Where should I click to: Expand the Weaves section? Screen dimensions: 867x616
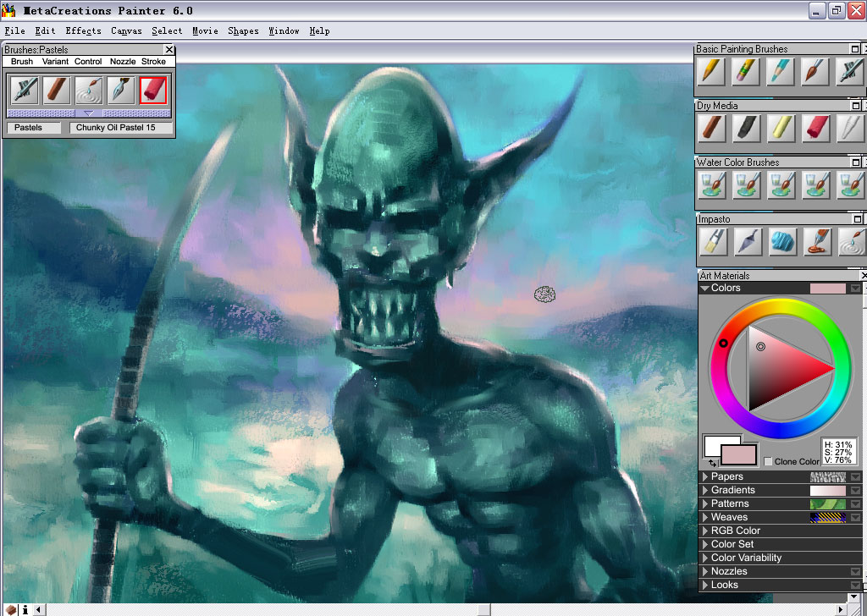(705, 517)
